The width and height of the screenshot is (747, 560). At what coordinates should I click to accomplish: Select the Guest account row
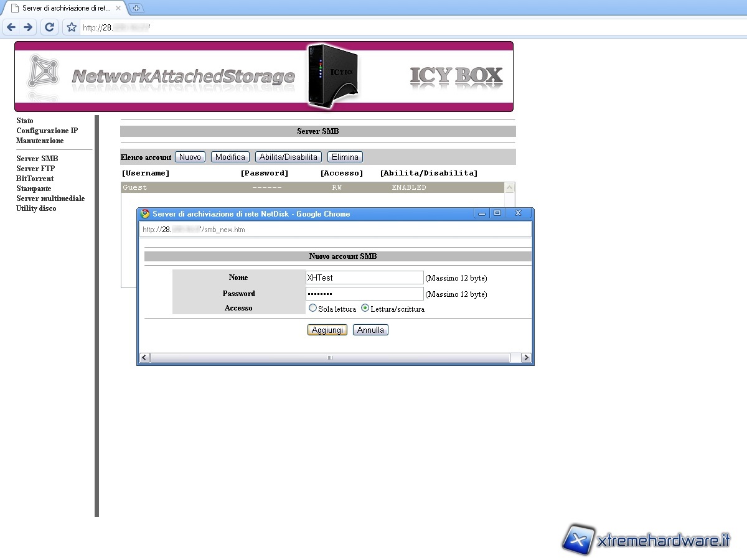tap(311, 187)
